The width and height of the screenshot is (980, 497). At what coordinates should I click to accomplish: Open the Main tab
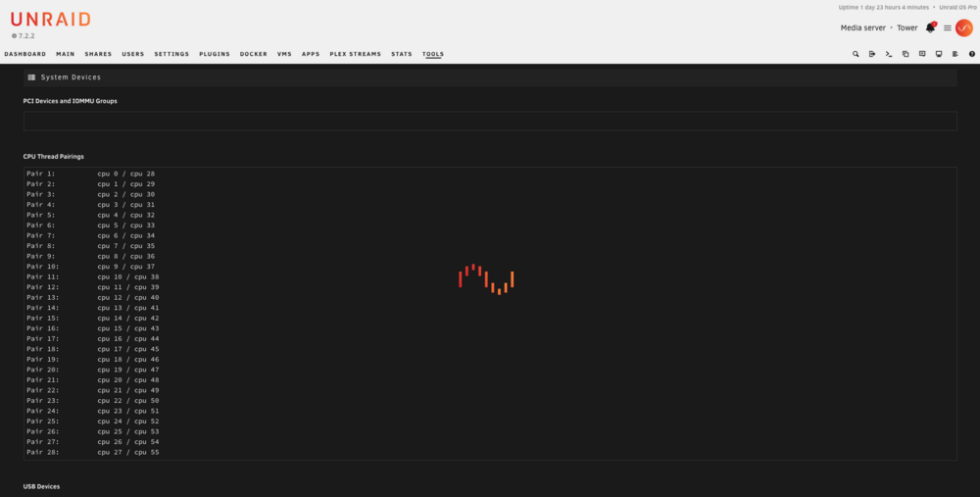[x=65, y=54]
